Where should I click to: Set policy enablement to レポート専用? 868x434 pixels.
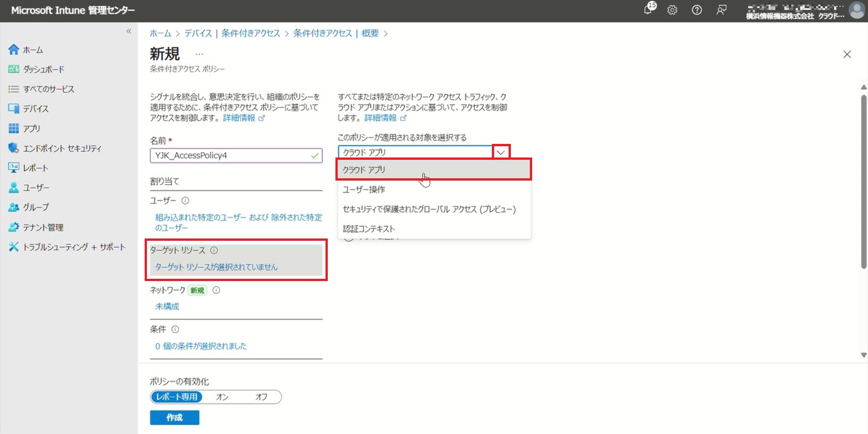coord(177,397)
